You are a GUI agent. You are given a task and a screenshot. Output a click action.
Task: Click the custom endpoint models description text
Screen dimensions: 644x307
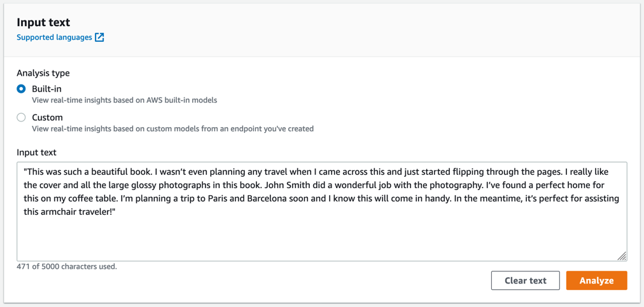point(172,129)
